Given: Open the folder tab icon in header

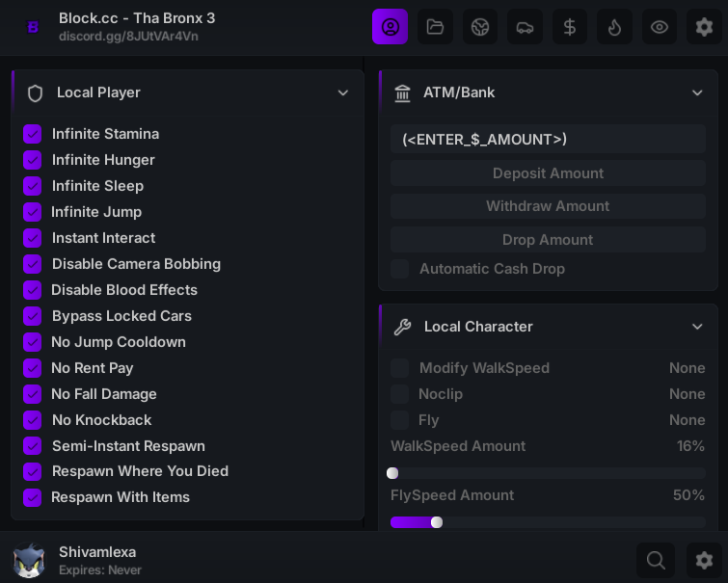Looking at the screenshot, I should click(x=435, y=27).
